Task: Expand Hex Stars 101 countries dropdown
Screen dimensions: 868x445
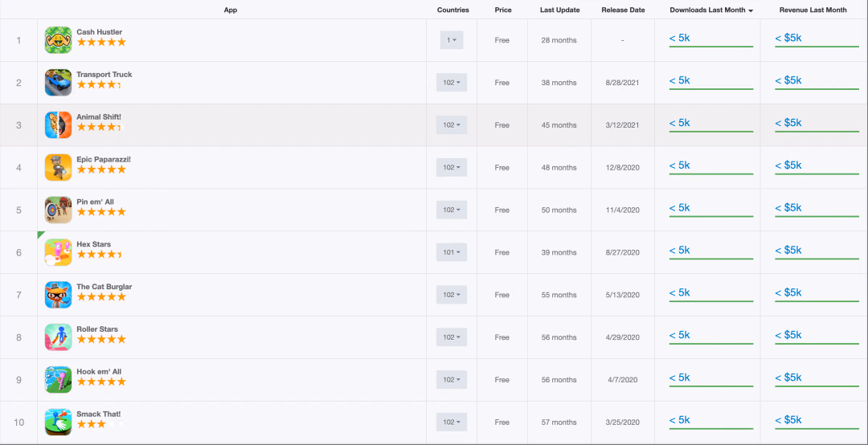Action: pyautogui.click(x=452, y=252)
